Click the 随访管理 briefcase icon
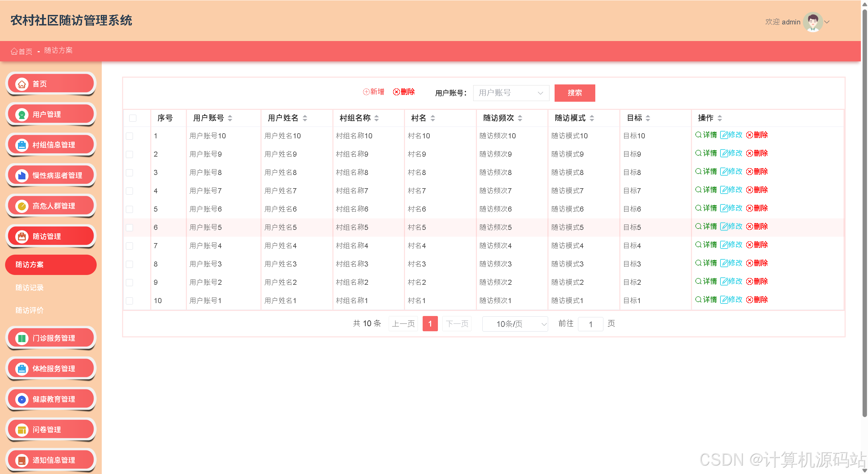 [22, 236]
